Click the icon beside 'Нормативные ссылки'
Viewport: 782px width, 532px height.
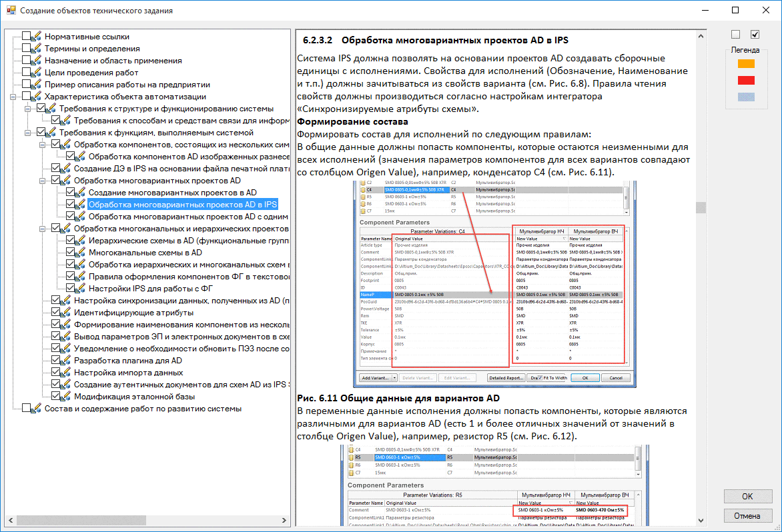pos(37,37)
